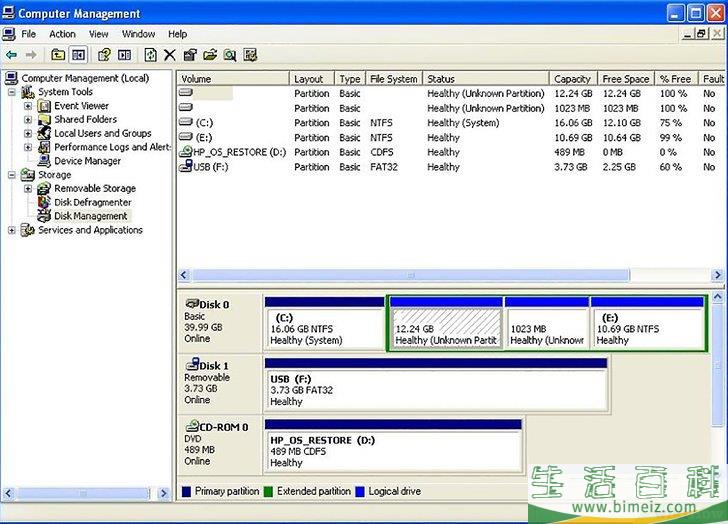Click the Delete X toolbar icon
This screenshot has width=728, height=524.
click(169, 55)
